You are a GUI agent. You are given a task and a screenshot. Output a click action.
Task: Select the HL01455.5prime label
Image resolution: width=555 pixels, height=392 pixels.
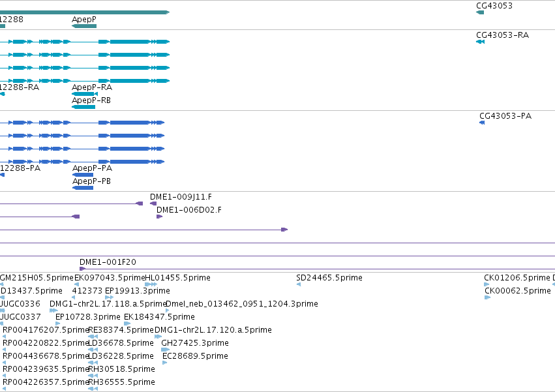point(177,278)
